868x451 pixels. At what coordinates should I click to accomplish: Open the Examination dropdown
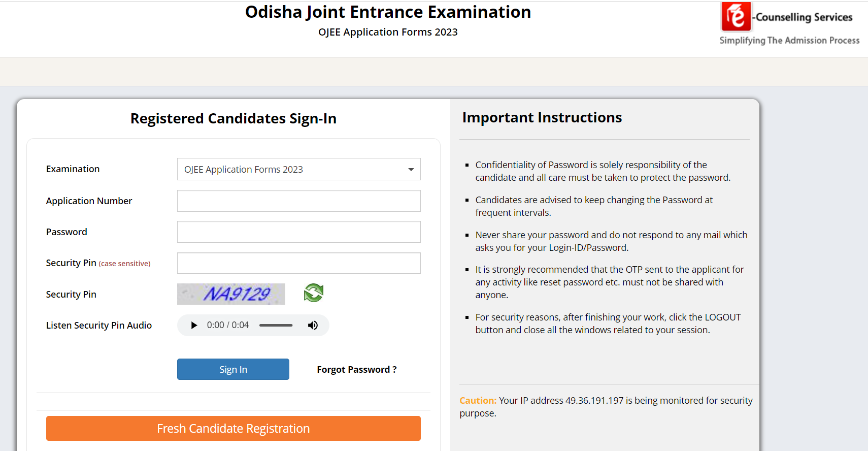(298, 169)
